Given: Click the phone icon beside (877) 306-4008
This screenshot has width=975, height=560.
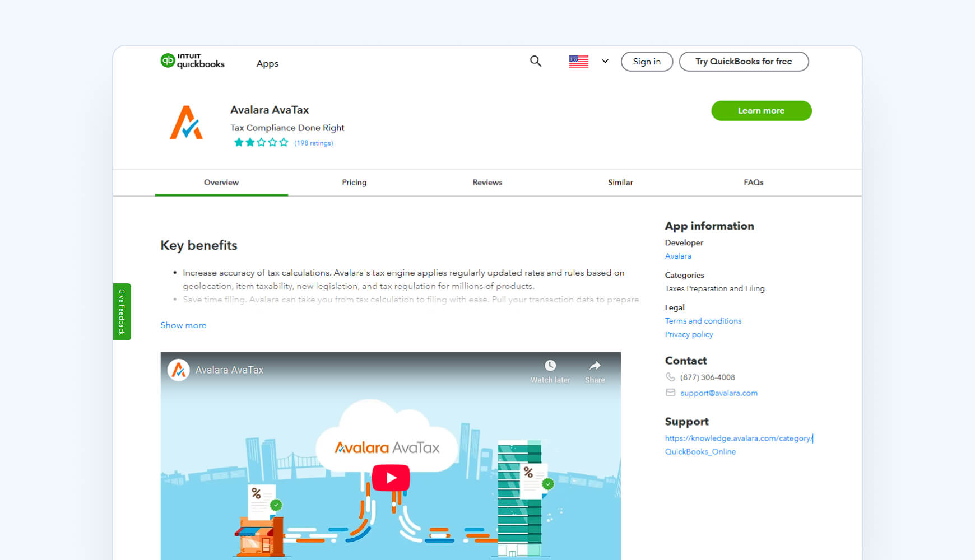Looking at the screenshot, I should click(x=670, y=377).
